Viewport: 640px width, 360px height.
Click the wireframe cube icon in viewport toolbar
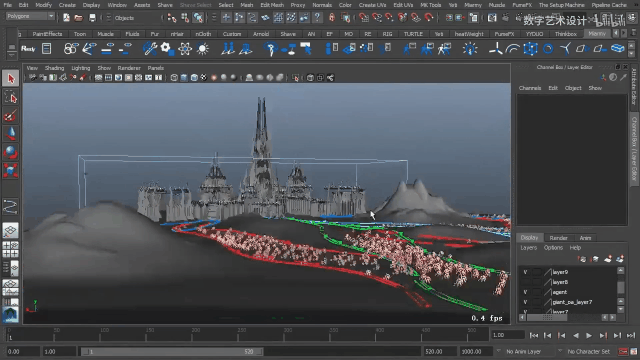click(174, 78)
